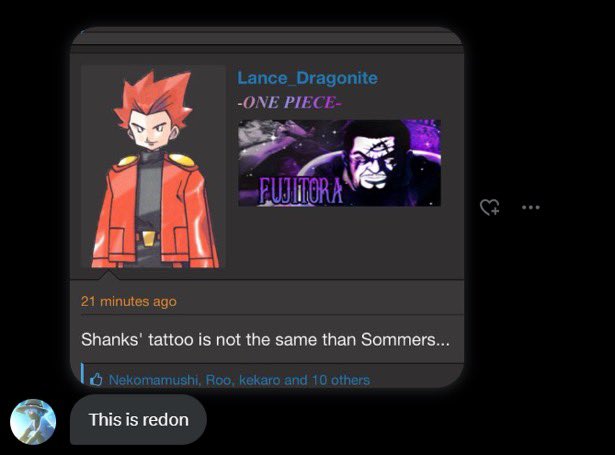Click the 'This is redon' message bubble
Image resolution: width=615 pixels, height=455 pixels.
pos(138,420)
